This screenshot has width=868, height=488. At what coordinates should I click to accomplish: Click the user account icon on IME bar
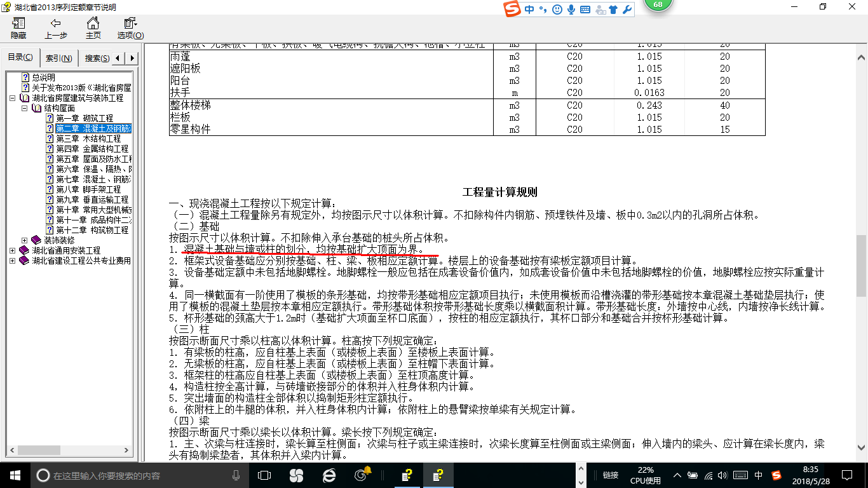(x=599, y=10)
